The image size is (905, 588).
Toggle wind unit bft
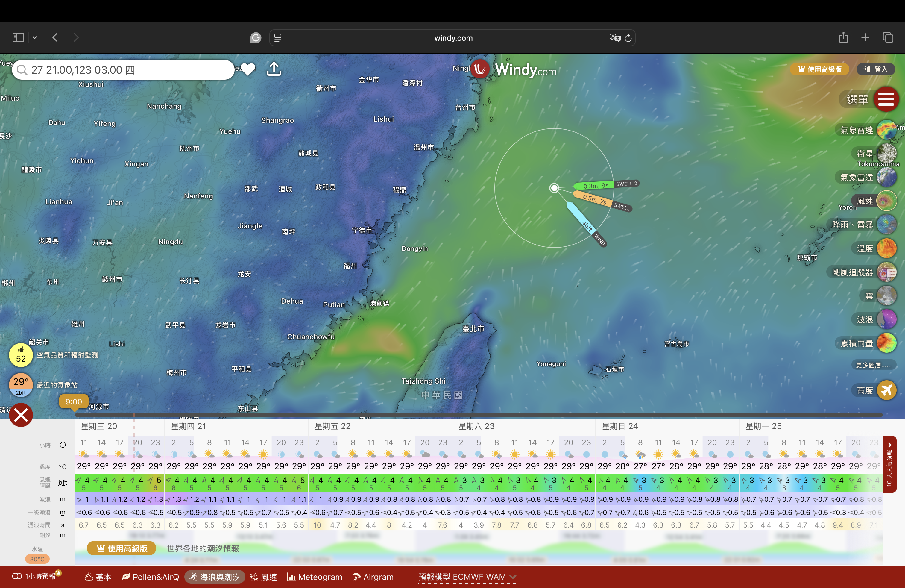click(63, 483)
